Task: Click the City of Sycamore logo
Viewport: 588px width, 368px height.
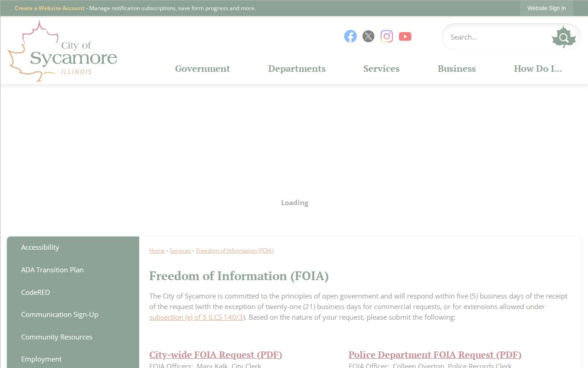Action: point(62,51)
